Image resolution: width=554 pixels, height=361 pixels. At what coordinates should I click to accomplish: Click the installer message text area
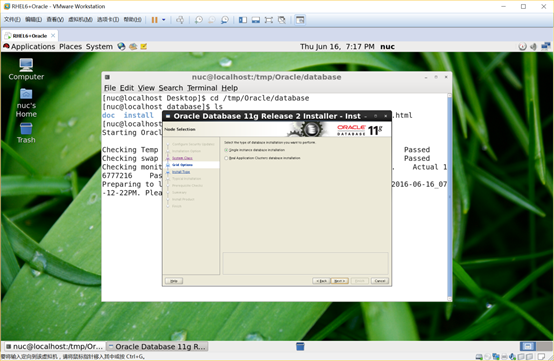305,263
